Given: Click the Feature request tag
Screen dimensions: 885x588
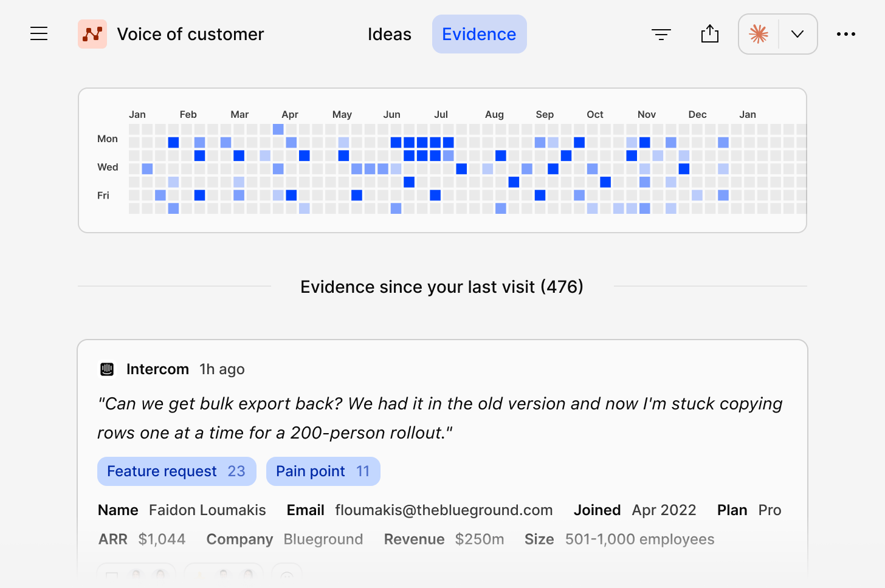Looking at the screenshot, I should 177,471.
